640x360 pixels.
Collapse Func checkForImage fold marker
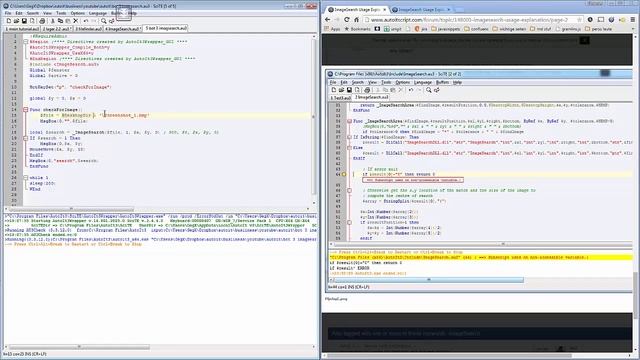[25, 110]
